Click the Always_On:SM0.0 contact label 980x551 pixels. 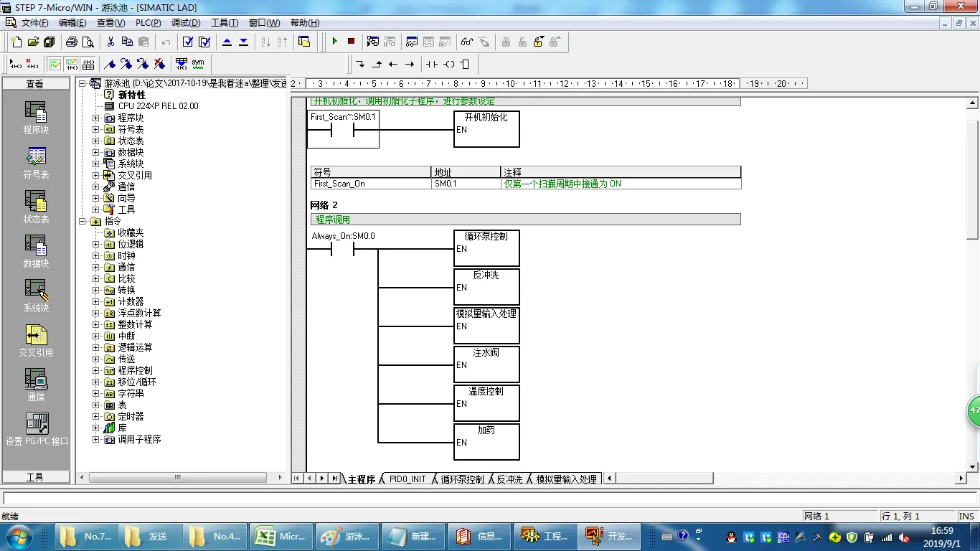[x=343, y=236]
